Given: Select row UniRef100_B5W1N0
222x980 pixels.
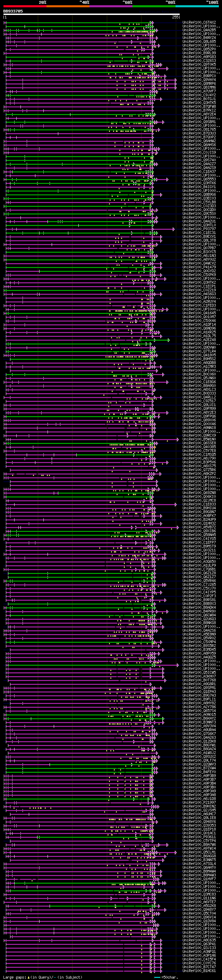Looking at the screenshot, I should 199,439.
